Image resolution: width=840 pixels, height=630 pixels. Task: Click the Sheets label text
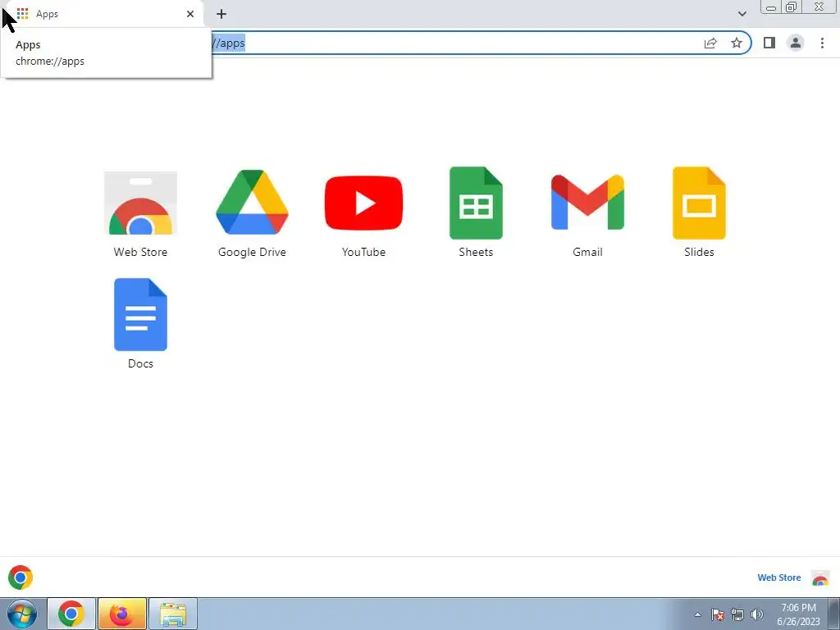pos(476,252)
